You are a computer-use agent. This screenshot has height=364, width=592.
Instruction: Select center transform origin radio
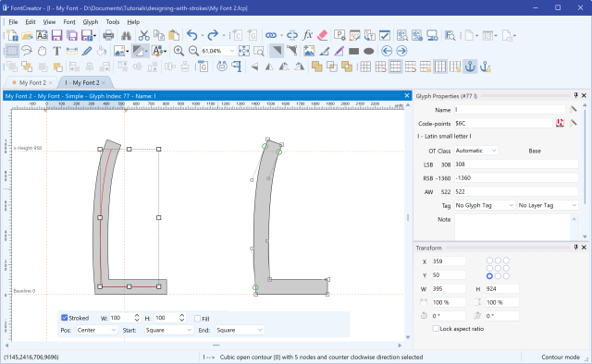click(x=498, y=268)
